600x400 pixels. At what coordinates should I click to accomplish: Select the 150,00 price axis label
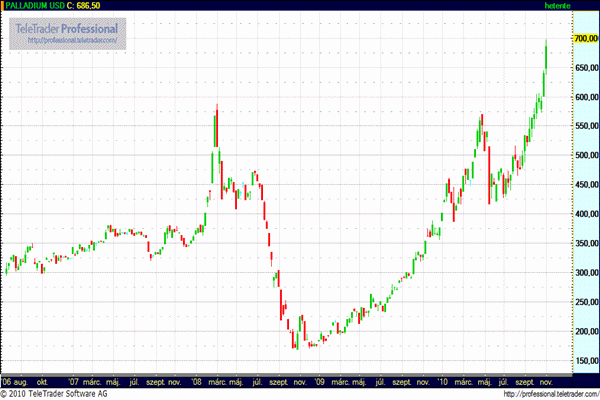585,361
